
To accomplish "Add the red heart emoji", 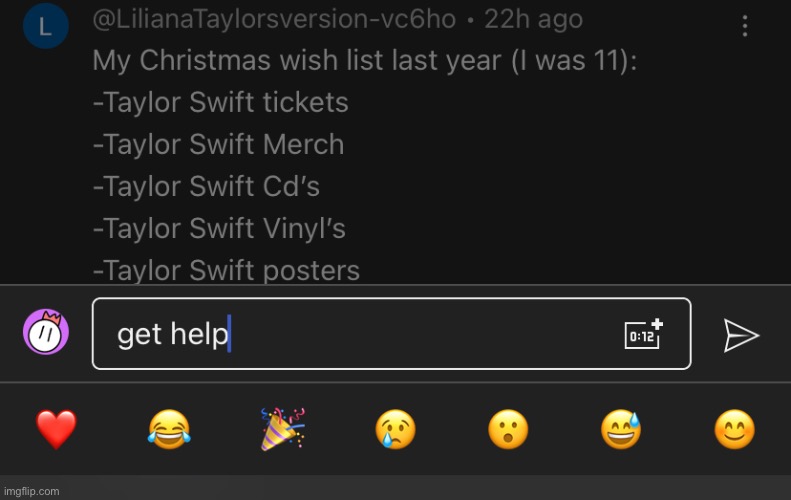I will click(x=56, y=430).
